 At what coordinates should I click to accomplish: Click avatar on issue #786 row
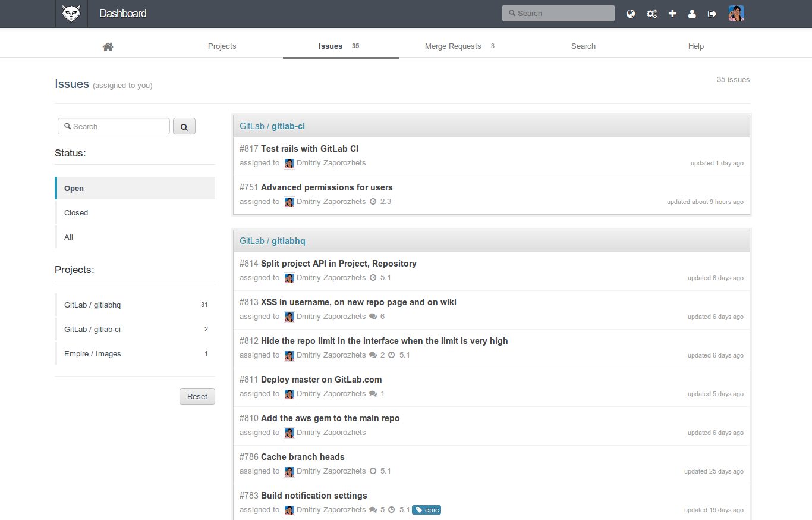point(289,472)
